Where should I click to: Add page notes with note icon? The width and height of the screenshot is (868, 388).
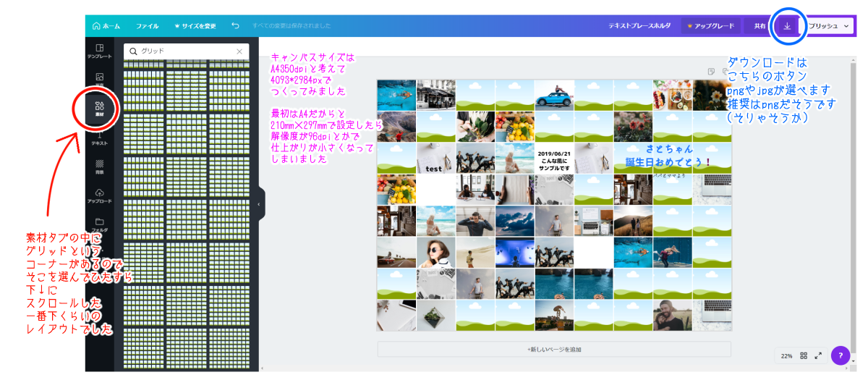point(712,71)
